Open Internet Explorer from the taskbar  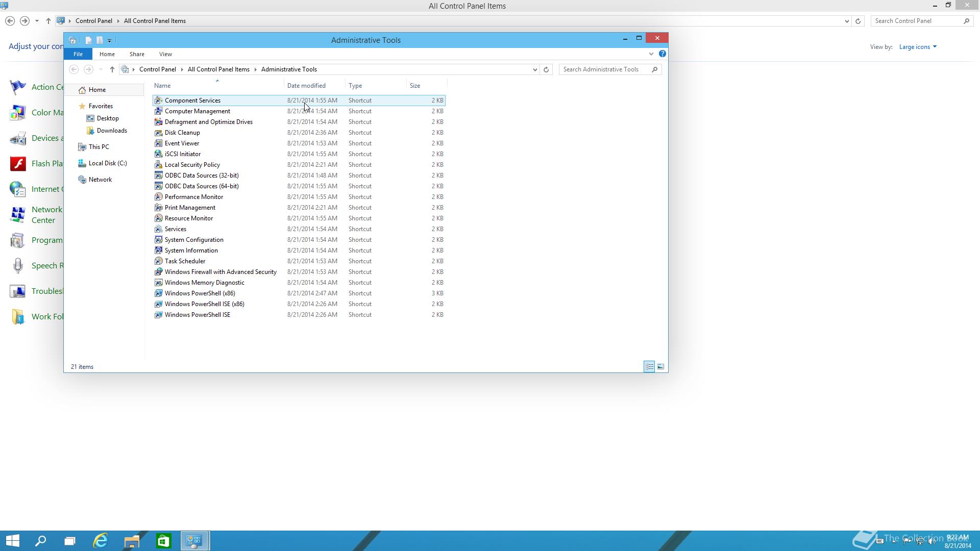(101, 541)
